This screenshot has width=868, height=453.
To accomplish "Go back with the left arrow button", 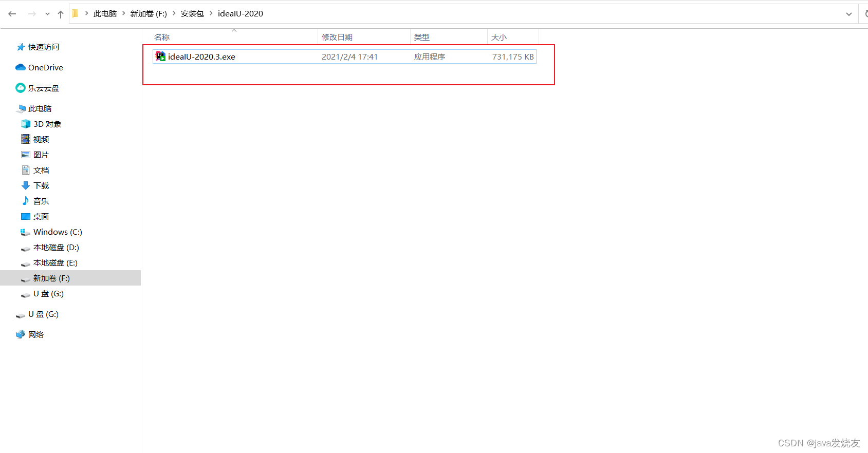I will pyautogui.click(x=12, y=14).
